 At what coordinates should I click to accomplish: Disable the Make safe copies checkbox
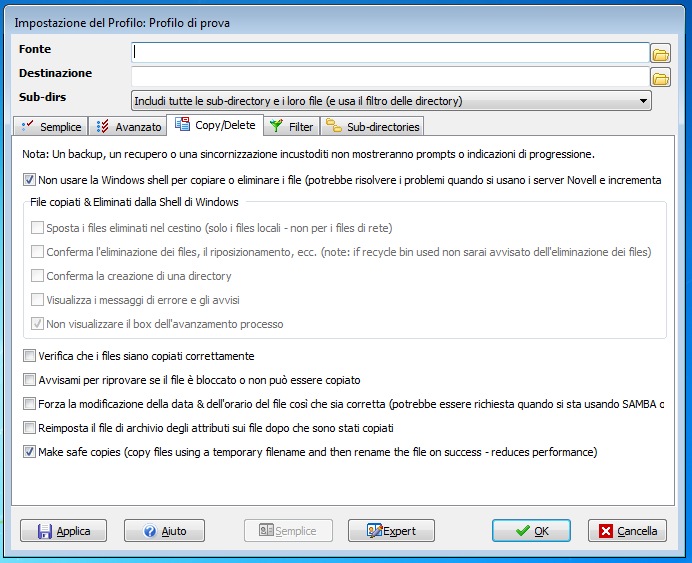click(x=29, y=452)
